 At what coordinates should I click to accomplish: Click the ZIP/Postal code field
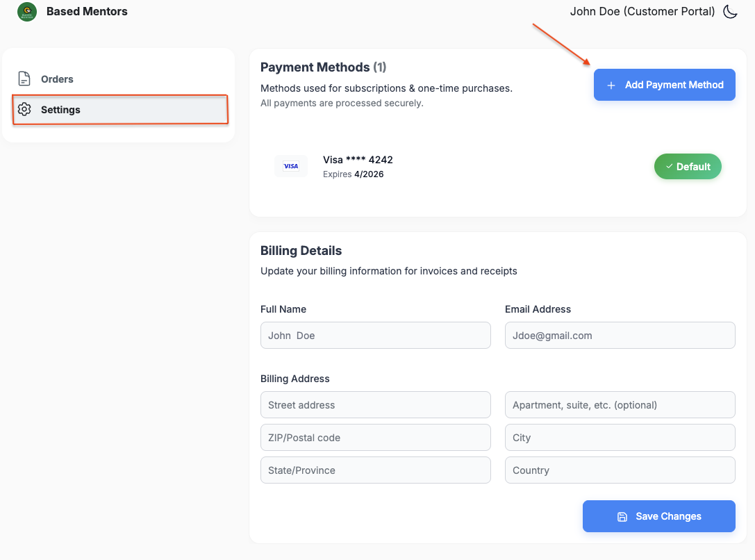376,437
